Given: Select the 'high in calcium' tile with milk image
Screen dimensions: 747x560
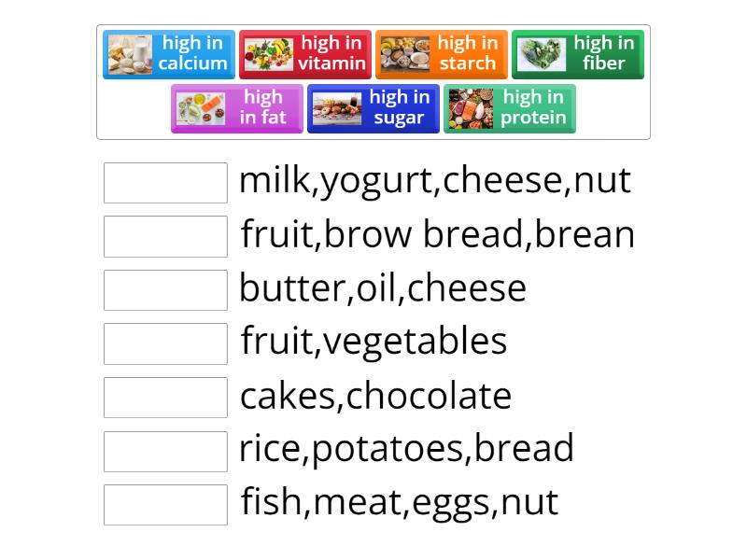Looking at the screenshot, I should [x=170, y=54].
